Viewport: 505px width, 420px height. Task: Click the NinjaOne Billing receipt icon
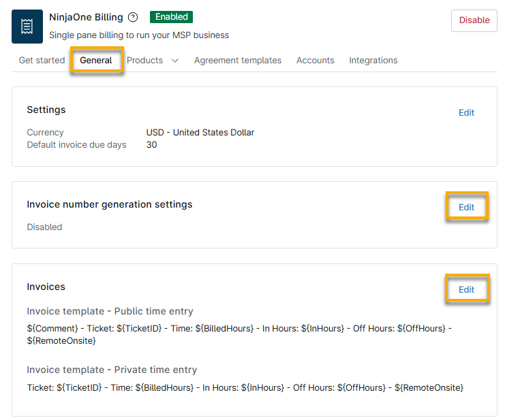click(27, 27)
